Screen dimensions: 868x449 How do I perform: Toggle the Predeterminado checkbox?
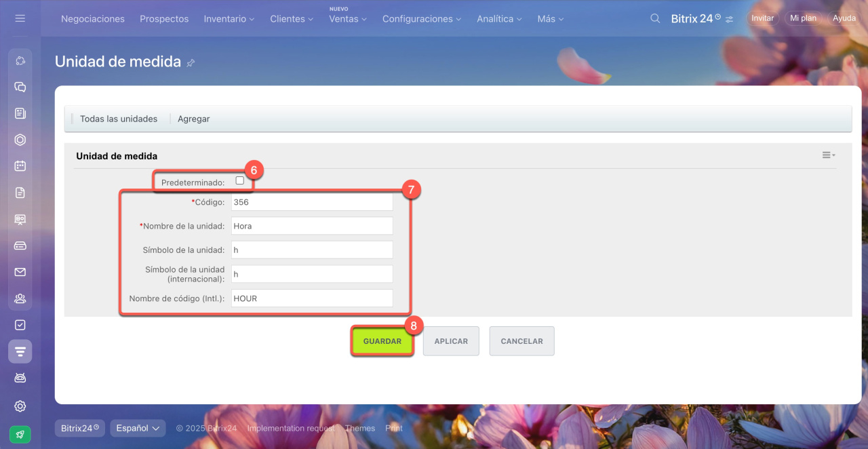[x=239, y=180]
